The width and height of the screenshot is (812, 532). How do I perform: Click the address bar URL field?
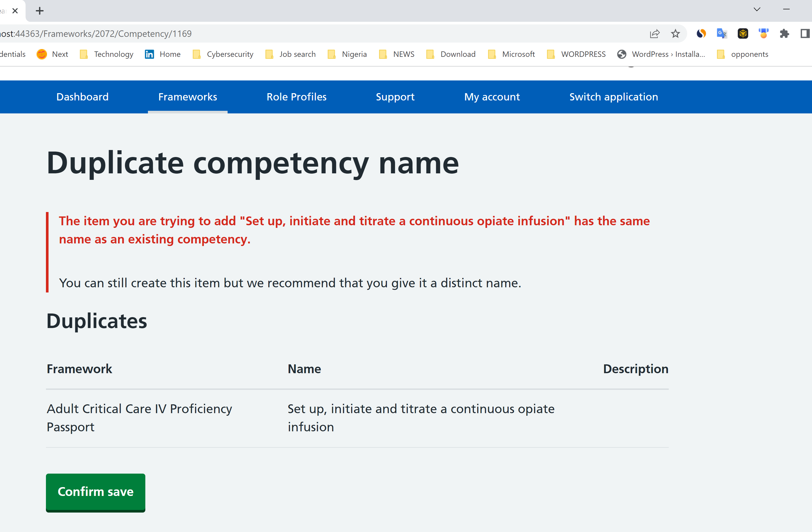307,34
